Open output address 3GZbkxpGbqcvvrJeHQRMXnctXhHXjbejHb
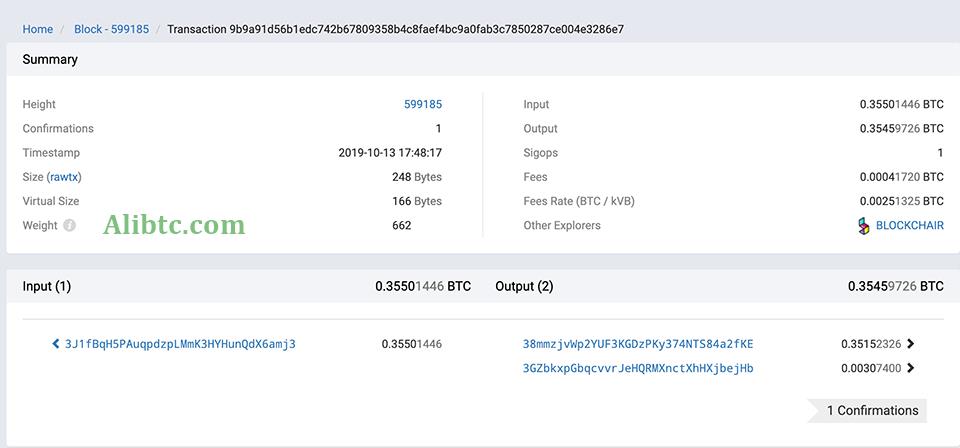 click(638, 368)
